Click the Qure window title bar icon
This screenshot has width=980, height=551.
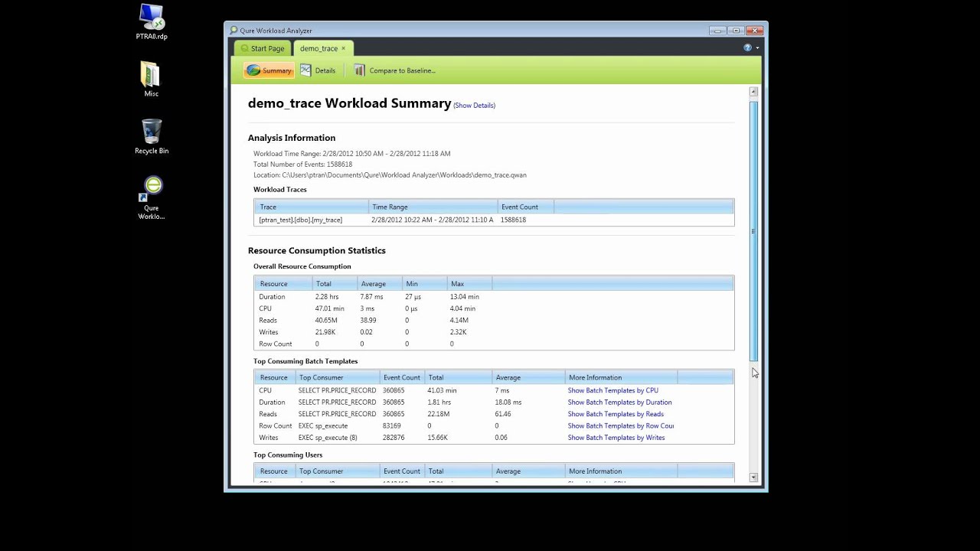click(x=234, y=31)
